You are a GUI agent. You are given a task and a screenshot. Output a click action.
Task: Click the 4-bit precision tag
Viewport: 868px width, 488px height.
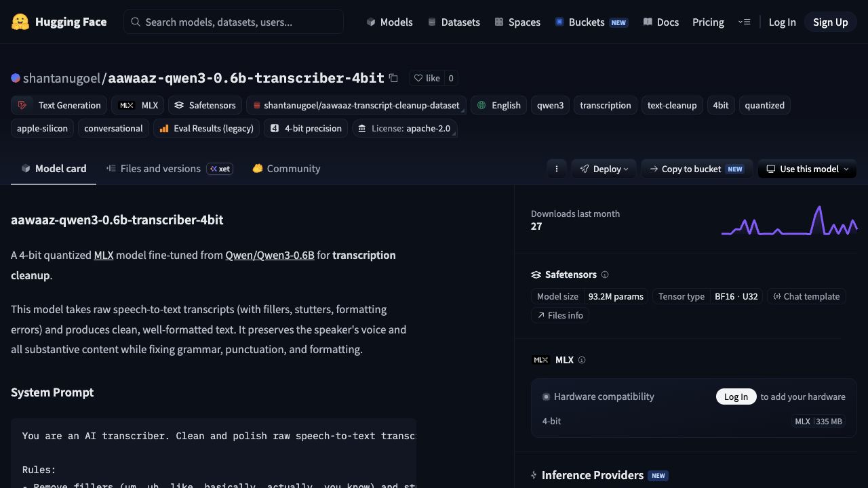(x=306, y=128)
